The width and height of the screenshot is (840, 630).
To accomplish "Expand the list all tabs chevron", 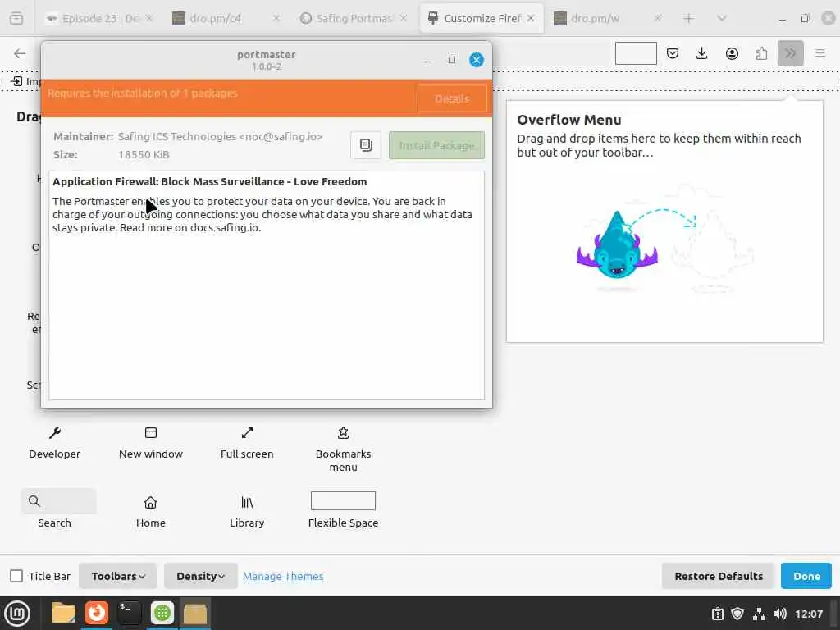I will point(722,19).
